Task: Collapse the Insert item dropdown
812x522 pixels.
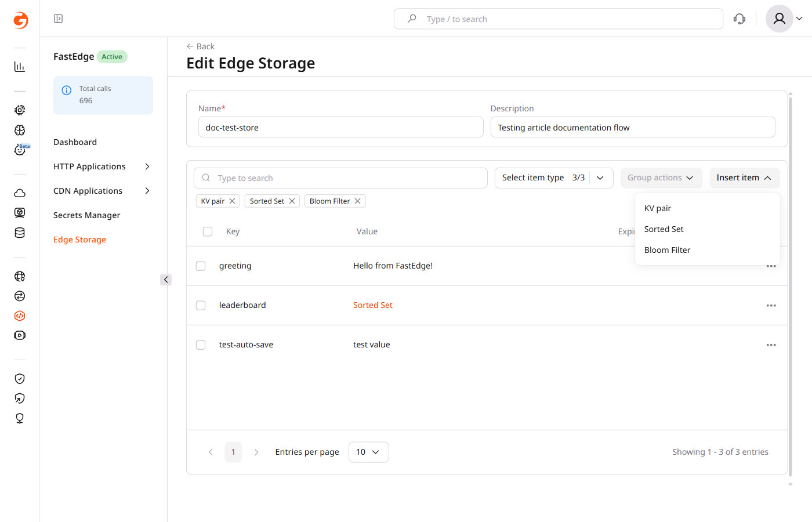Action: pyautogui.click(x=744, y=178)
